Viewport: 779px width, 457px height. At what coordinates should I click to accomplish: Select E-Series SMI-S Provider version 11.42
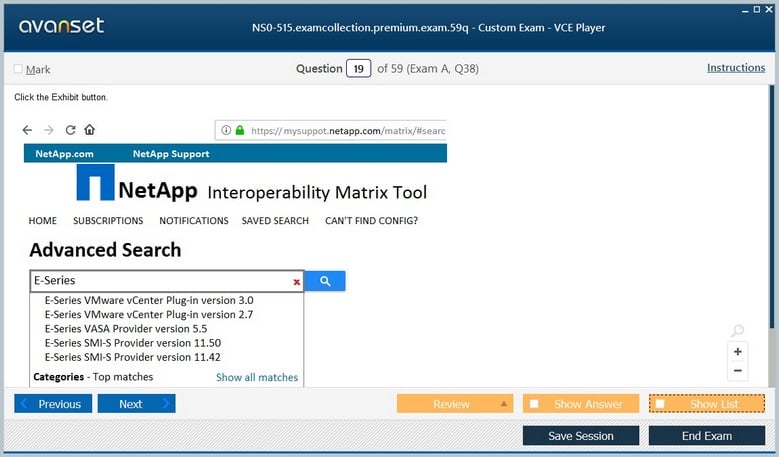pyautogui.click(x=133, y=357)
